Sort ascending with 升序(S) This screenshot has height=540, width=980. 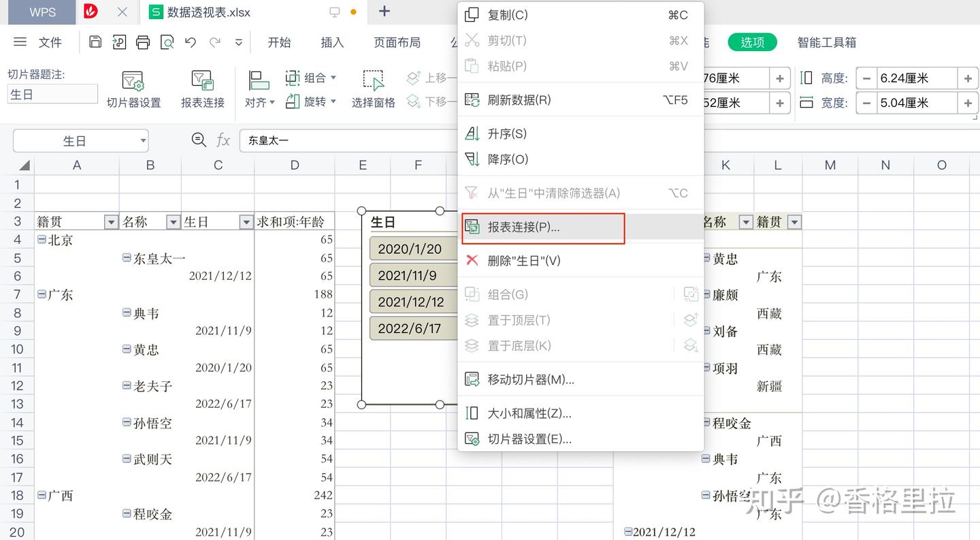point(581,133)
